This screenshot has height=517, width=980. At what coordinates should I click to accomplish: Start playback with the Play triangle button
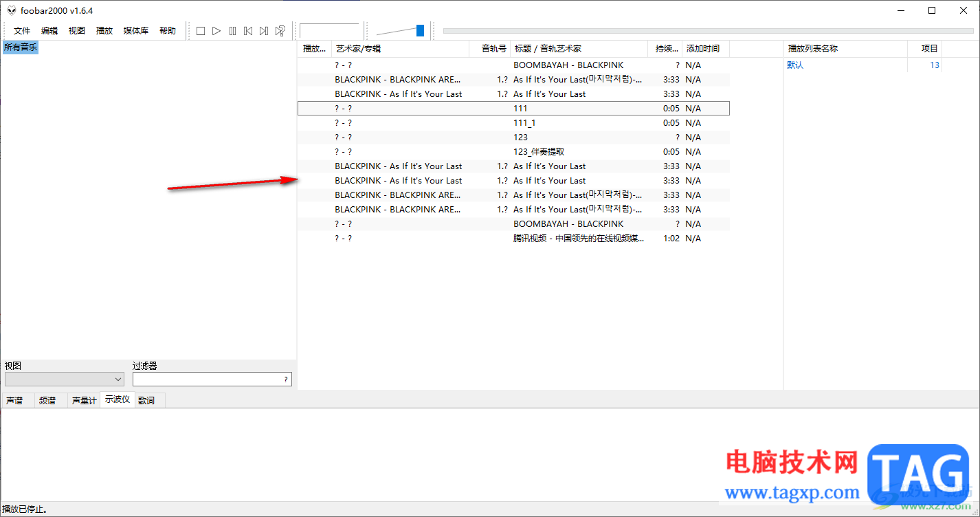click(x=216, y=31)
